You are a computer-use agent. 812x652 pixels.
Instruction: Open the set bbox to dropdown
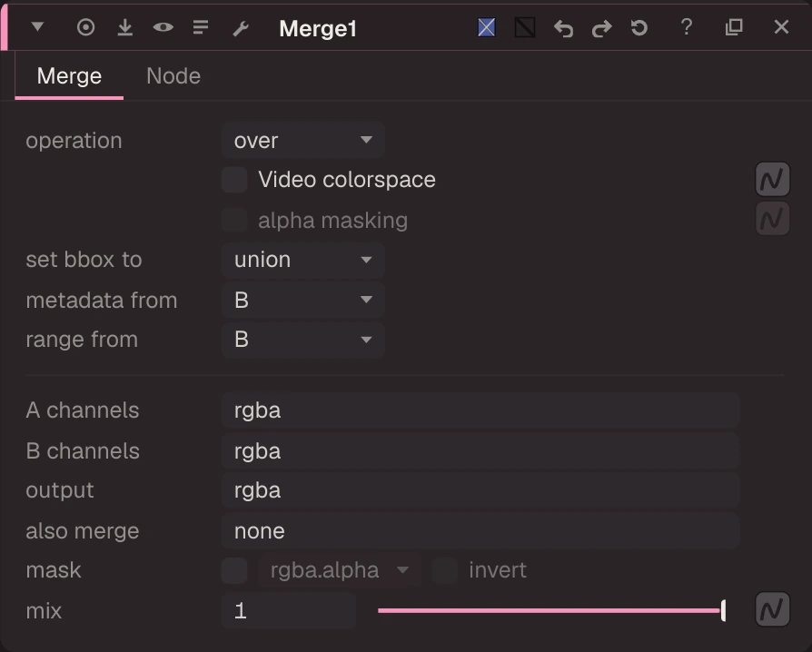[x=303, y=260]
